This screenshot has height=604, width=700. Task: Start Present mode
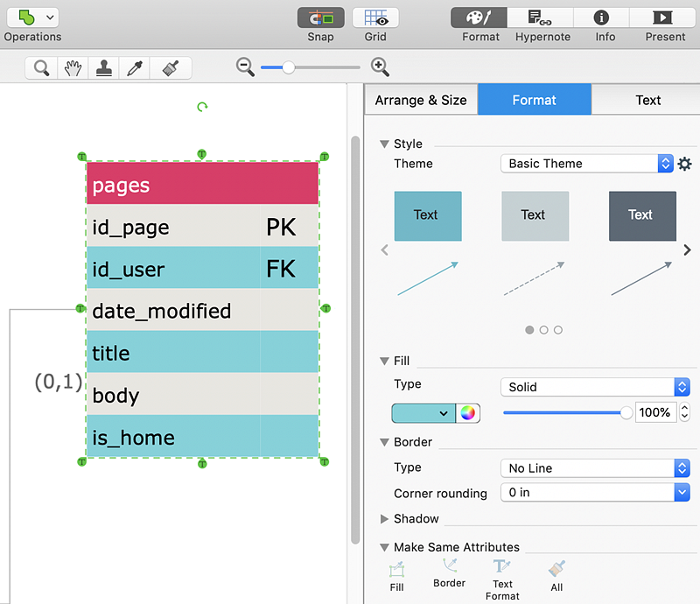pos(662,18)
